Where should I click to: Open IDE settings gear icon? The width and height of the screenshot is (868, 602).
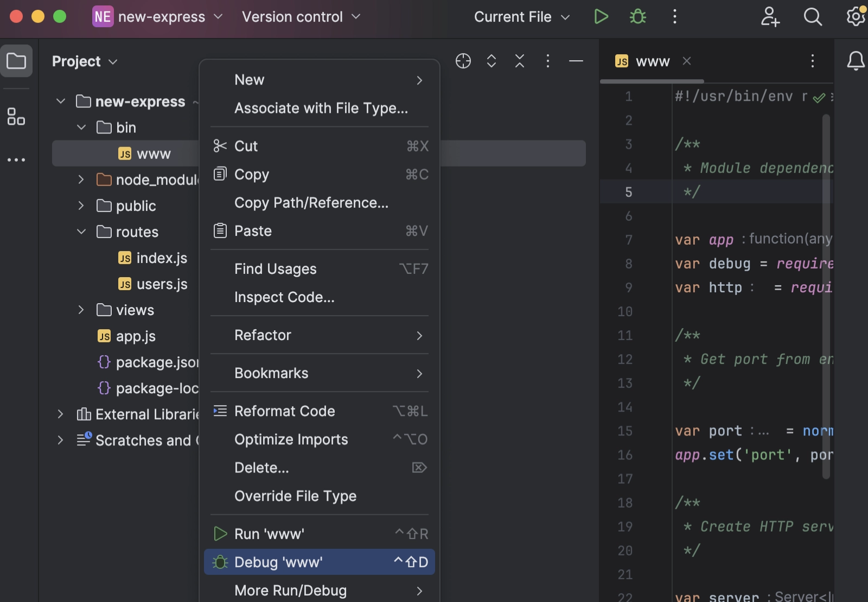point(856,17)
